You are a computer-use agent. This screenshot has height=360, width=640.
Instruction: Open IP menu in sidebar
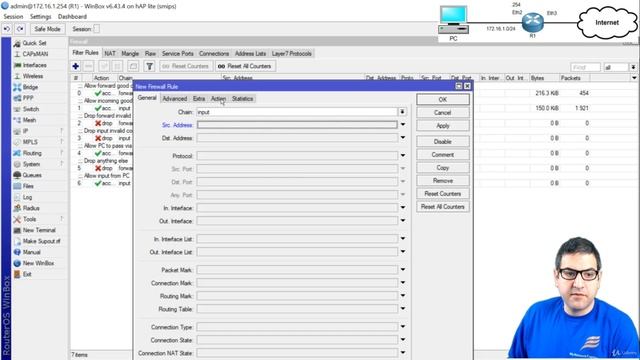(25, 131)
